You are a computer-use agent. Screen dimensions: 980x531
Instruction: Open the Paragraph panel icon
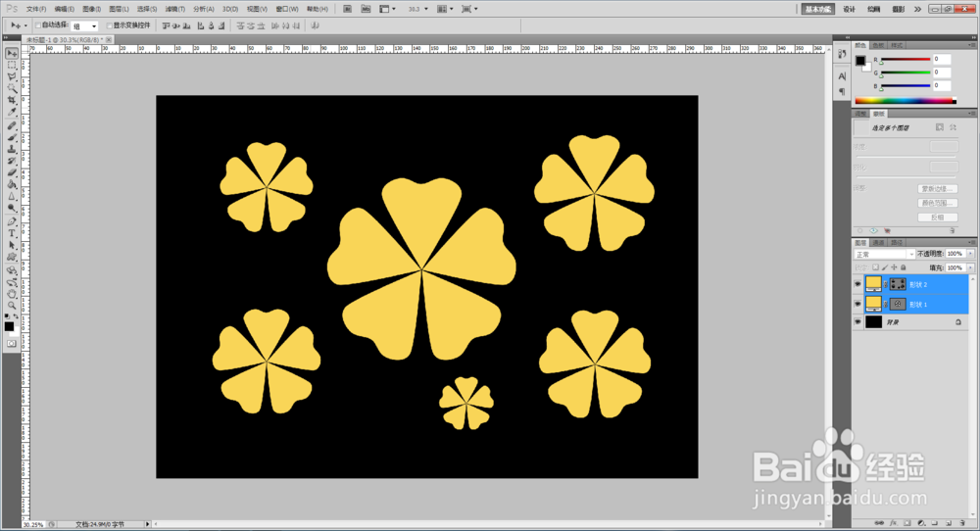[x=842, y=92]
